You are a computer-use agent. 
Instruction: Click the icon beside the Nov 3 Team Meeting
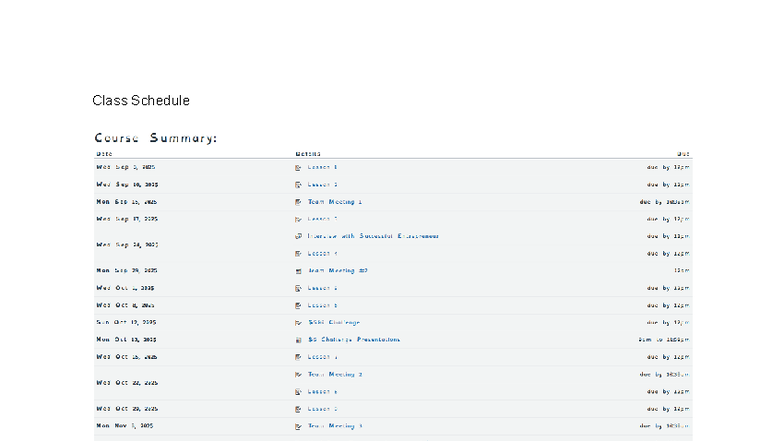(298, 426)
